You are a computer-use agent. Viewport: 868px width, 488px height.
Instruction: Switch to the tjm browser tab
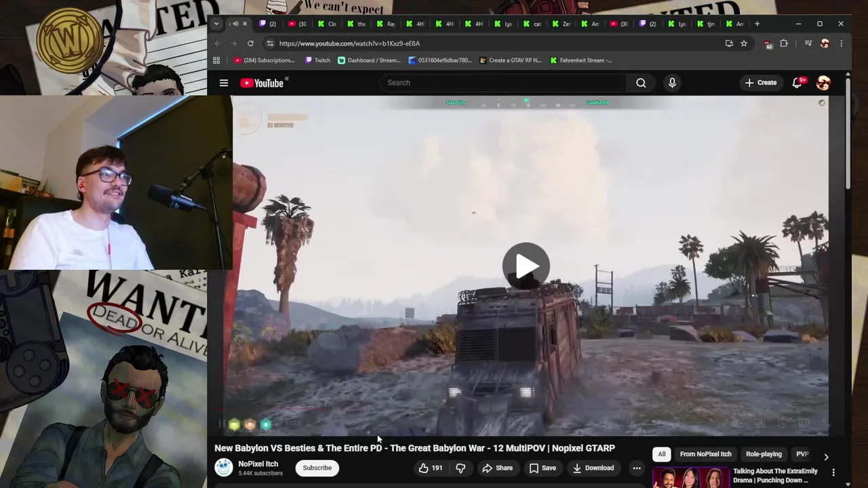tap(706, 24)
